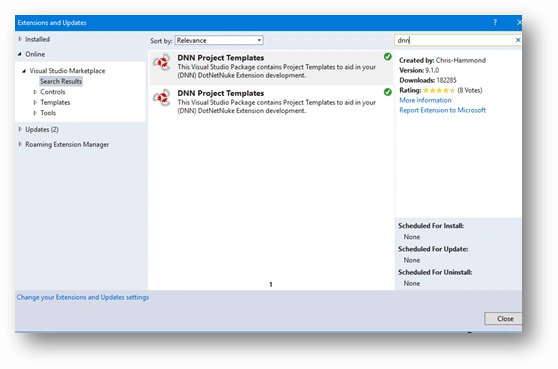Collapse the Visual Studio Marketplace node
The height and width of the screenshot is (369, 558).
click(24, 71)
